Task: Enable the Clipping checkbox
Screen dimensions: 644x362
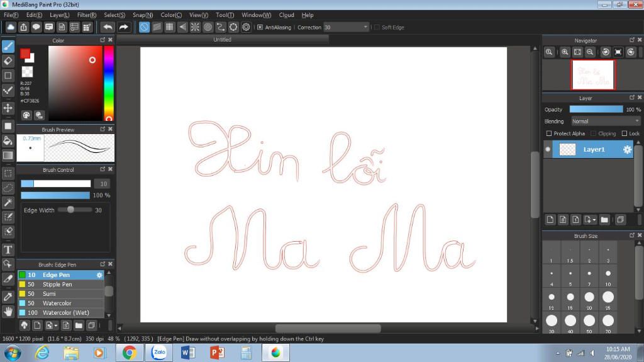Action: click(593, 133)
